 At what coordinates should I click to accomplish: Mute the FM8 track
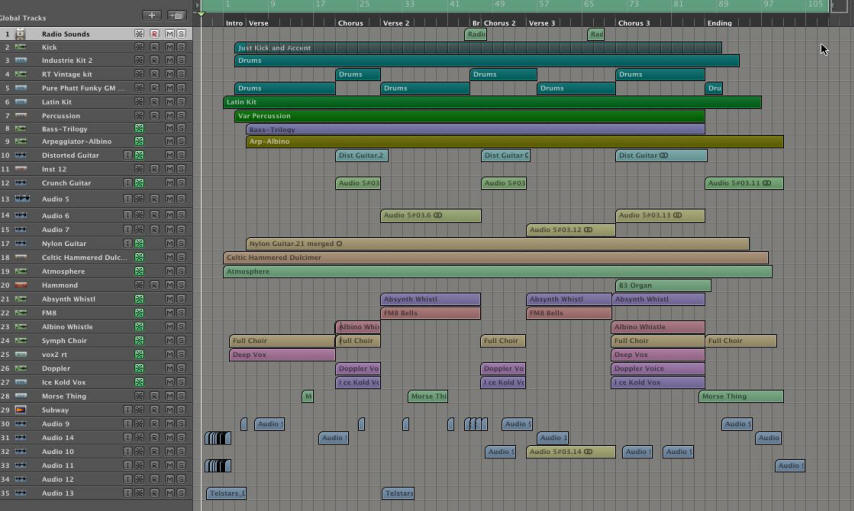tap(169, 313)
